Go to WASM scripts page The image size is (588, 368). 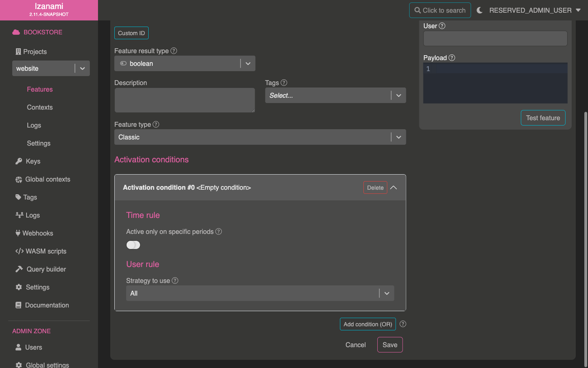pyautogui.click(x=46, y=251)
